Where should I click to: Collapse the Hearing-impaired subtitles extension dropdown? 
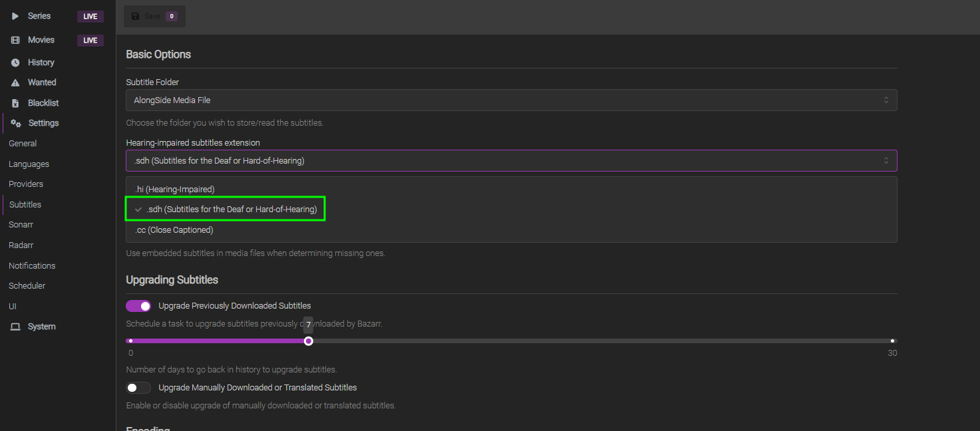pyautogui.click(x=511, y=160)
